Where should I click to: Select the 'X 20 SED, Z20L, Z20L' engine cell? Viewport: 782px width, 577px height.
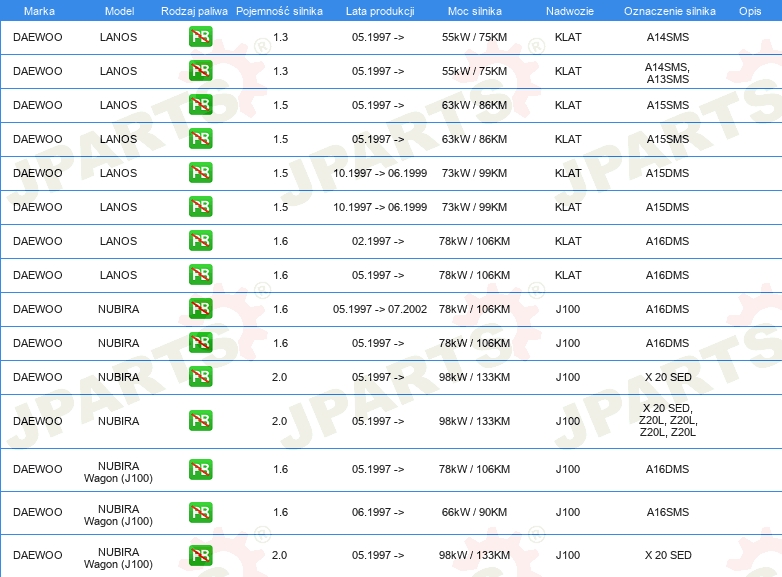667,420
